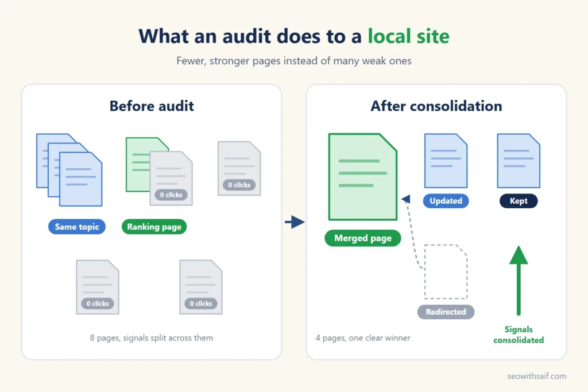Click the Same topic pill label
588x392 pixels.
77,227
